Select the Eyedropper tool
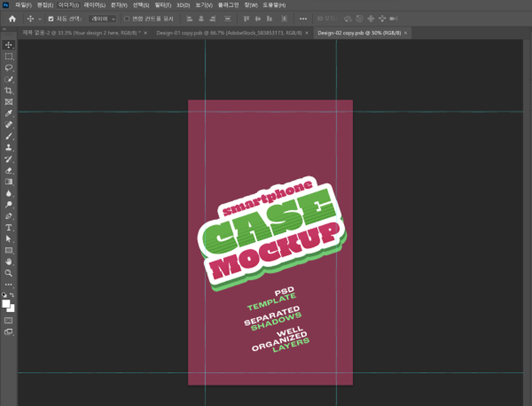532x406 pixels. click(x=9, y=114)
